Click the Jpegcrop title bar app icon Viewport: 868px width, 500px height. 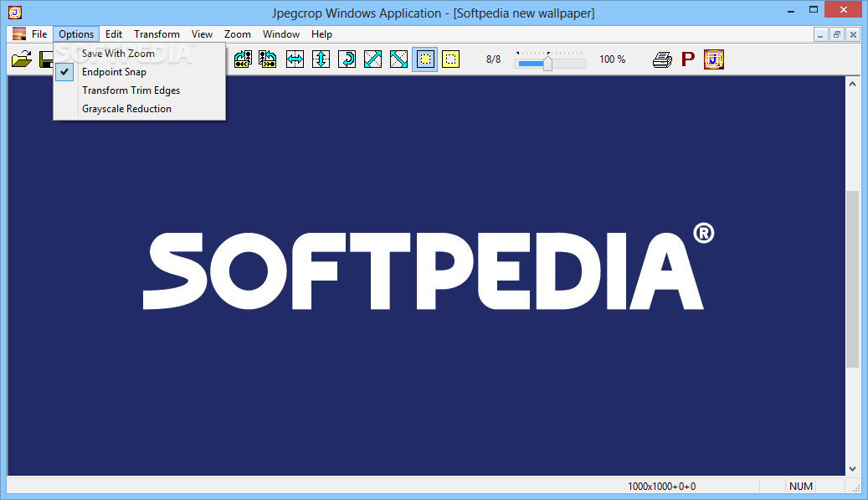point(15,12)
